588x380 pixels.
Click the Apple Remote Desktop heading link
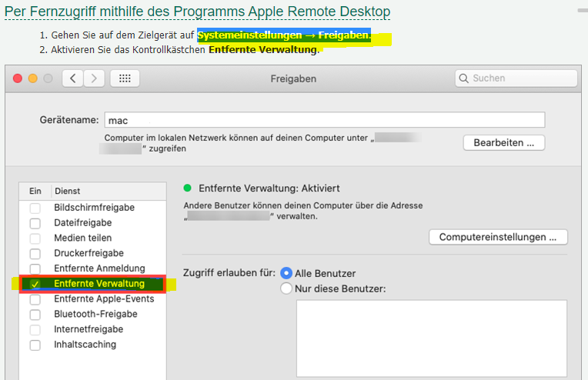click(x=197, y=12)
